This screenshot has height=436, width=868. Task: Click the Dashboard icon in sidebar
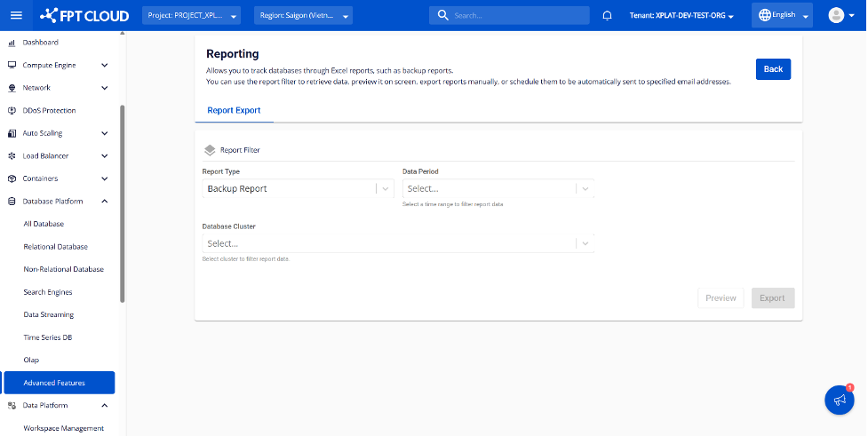(12, 43)
